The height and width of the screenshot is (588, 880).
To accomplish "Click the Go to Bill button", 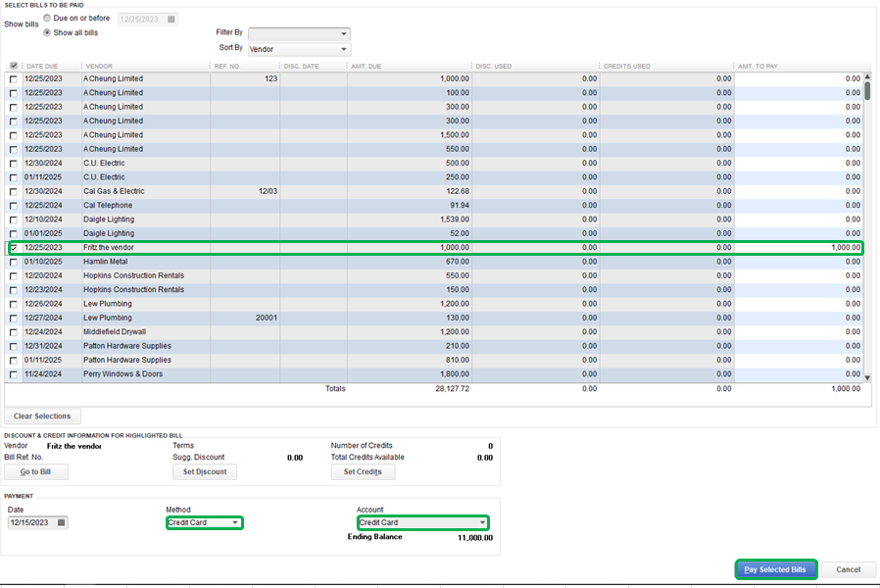I will point(36,472).
